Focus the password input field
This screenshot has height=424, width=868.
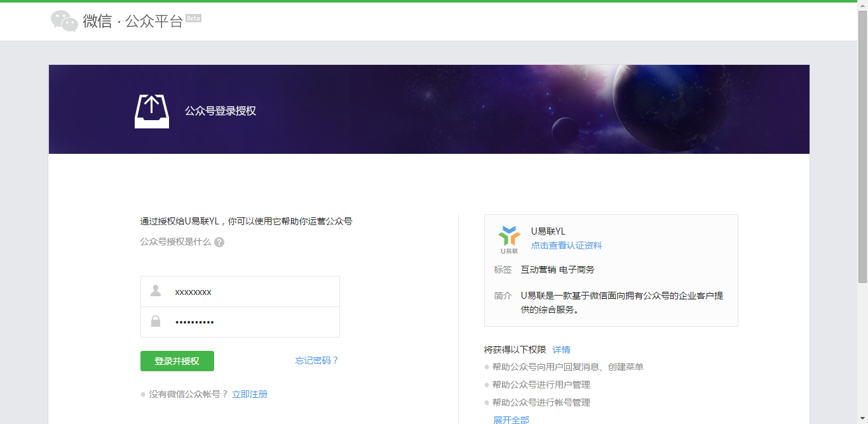pyautogui.click(x=240, y=322)
